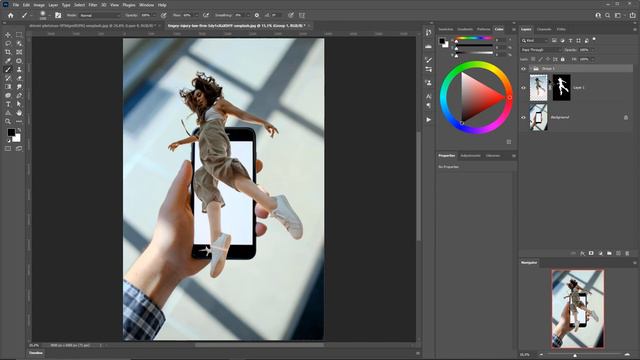Select the Frame tool
This screenshot has height=360, width=640.
pos(19,52)
